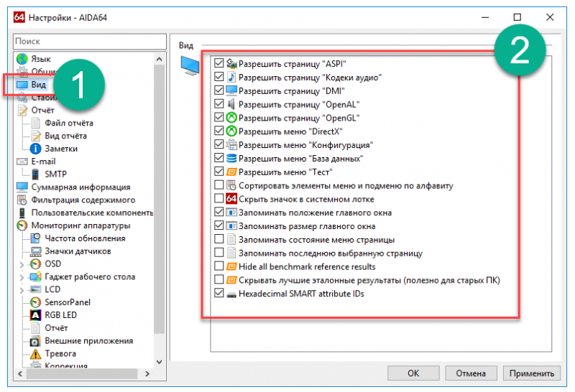Expand the LCD tree node
575x392 pixels.
tap(22, 290)
